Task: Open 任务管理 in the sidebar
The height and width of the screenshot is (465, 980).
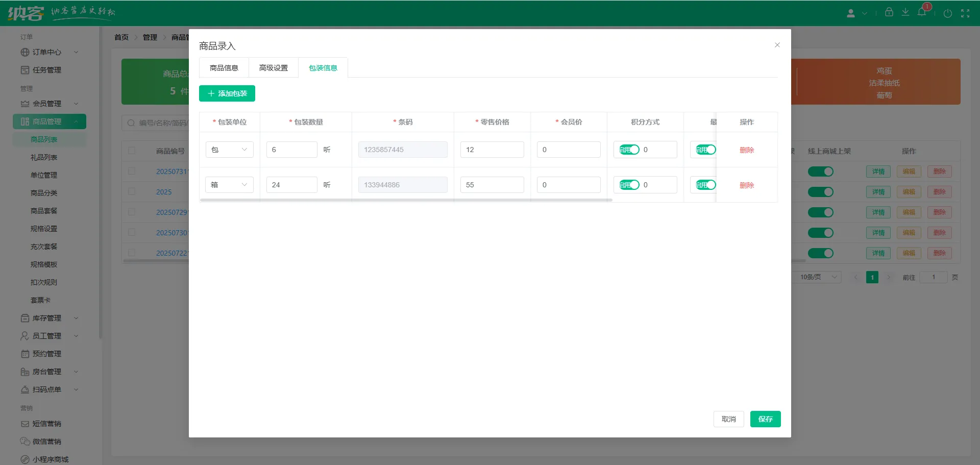Action: pyautogui.click(x=46, y=70)
